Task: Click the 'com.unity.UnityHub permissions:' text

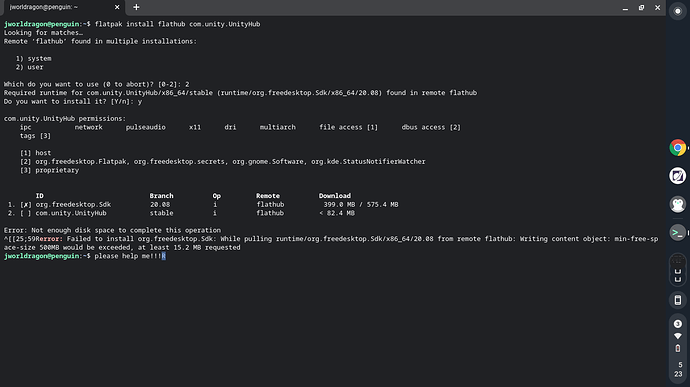Action: tap(65, 118)
